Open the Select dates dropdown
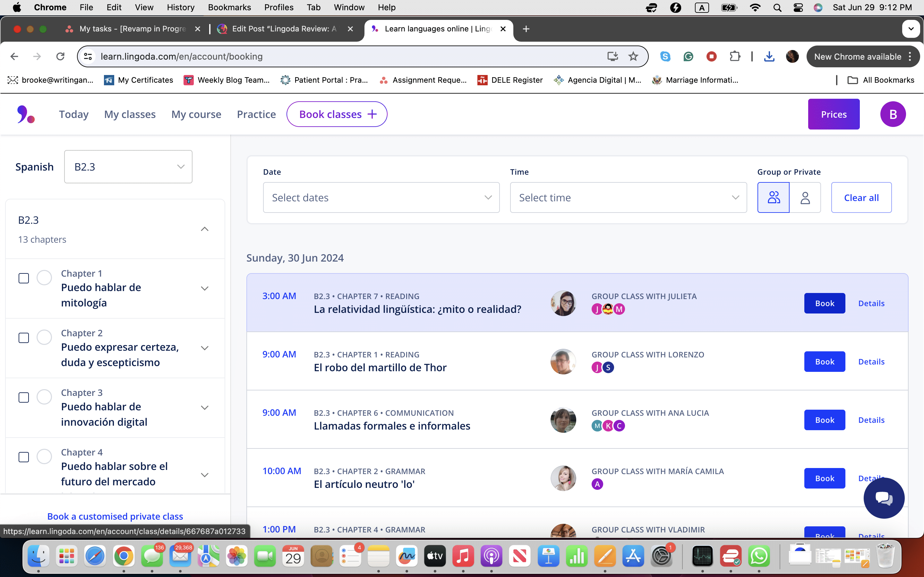The width and height of the screenshot is (924, 577). tap(381, 197)
